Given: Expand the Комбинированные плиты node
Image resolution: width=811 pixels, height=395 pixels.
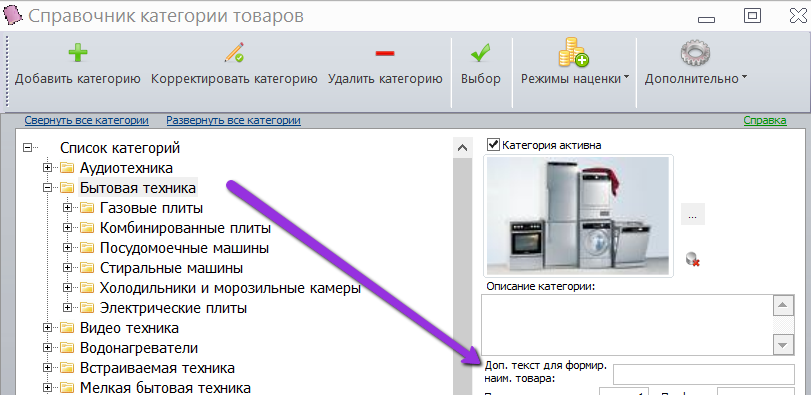Looking at the screenshot, I should 67,228.
